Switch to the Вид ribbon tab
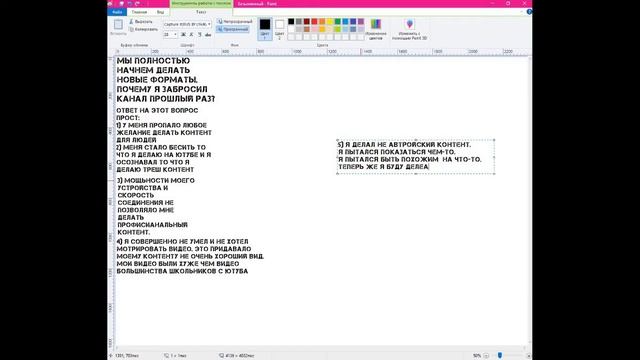The image size is (640, 360). [x=160, y=12]
